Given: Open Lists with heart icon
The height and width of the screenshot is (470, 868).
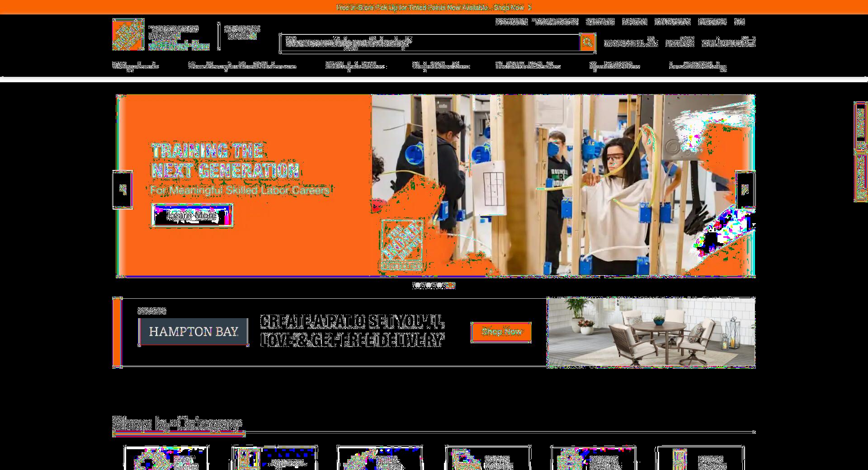Looking at the screenshot, I should [679, 42].
